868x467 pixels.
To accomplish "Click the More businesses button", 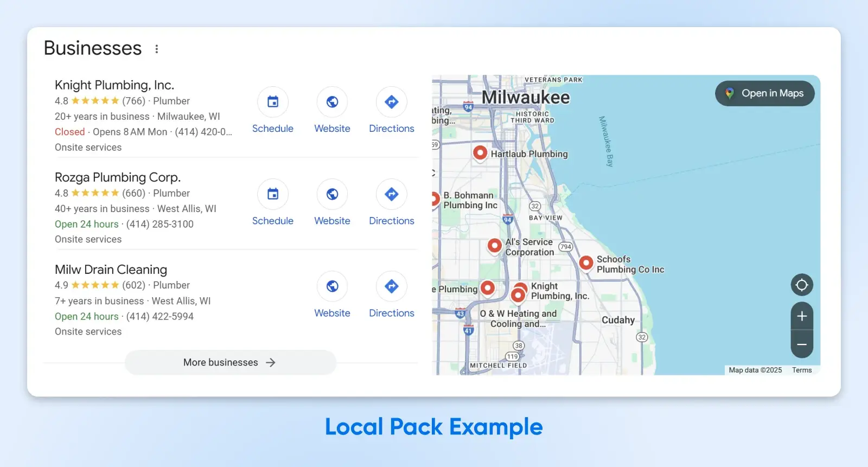I will click(230, 362).
